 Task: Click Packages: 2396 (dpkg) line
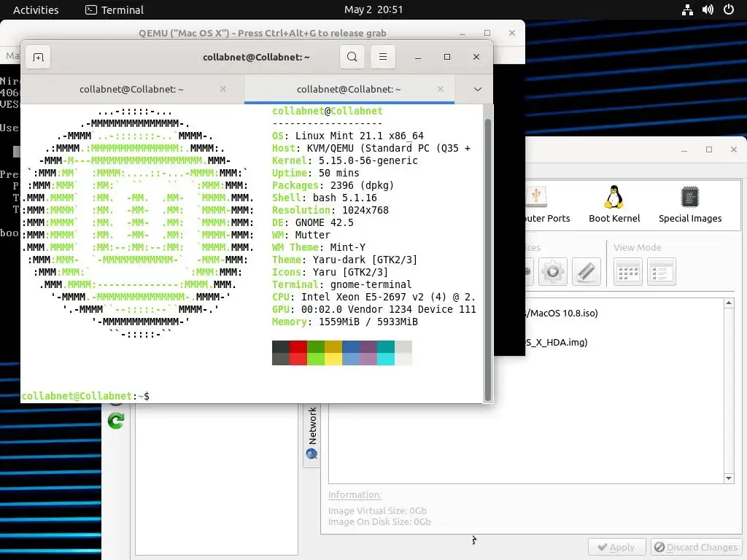click(x=333, y=185)
